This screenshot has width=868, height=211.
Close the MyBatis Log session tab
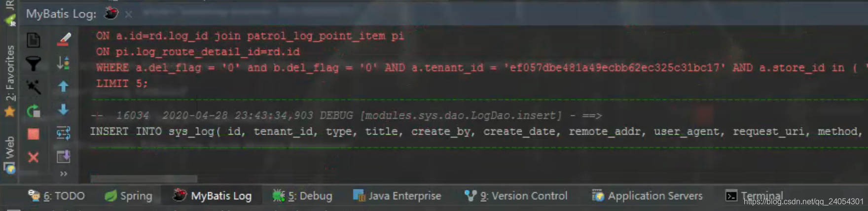(129, 14)
